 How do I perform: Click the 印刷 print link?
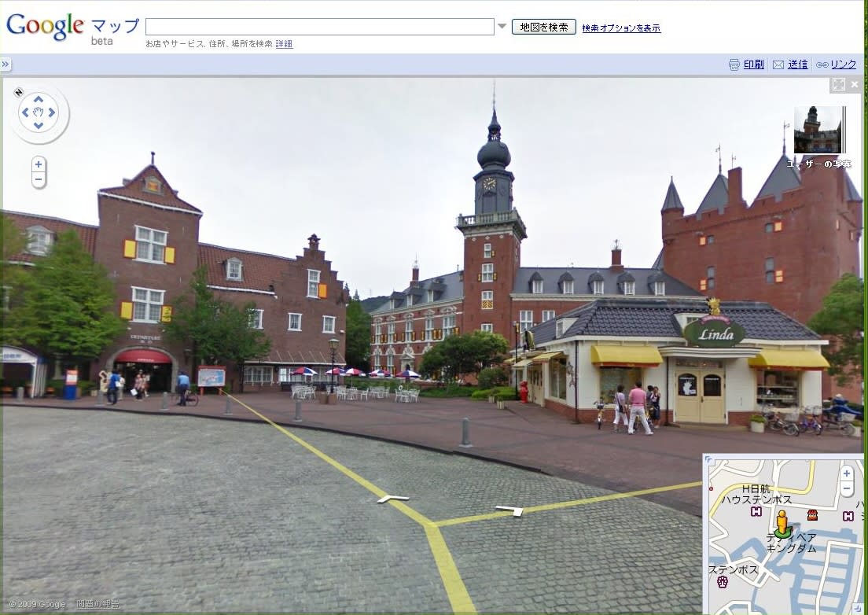(753, 64)
